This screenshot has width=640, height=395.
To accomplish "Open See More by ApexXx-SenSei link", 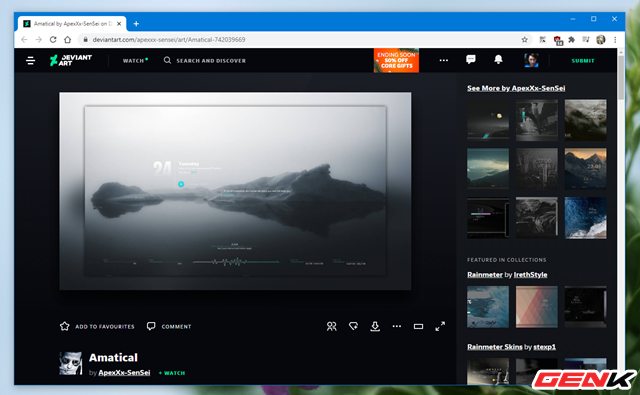I will coord(516,88).
